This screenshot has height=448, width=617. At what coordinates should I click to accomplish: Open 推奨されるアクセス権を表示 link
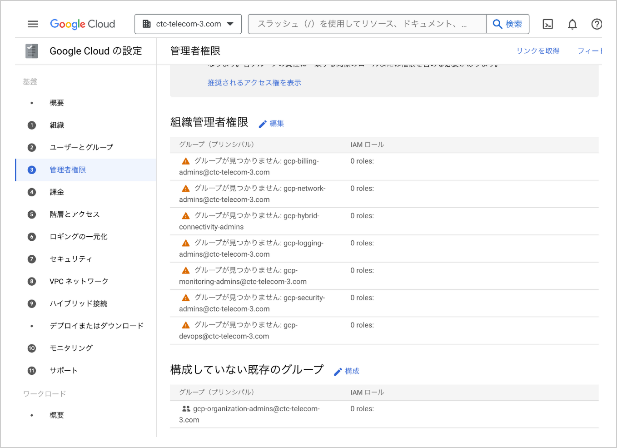click(x=254, y=83)
